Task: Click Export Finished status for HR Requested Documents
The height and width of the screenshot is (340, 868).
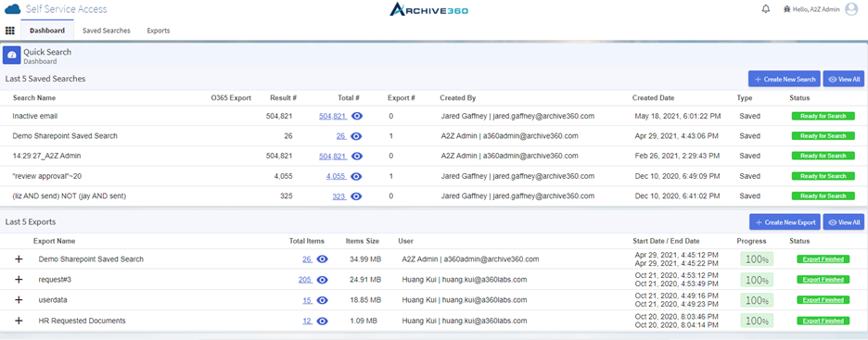Action: pos(823,321)
